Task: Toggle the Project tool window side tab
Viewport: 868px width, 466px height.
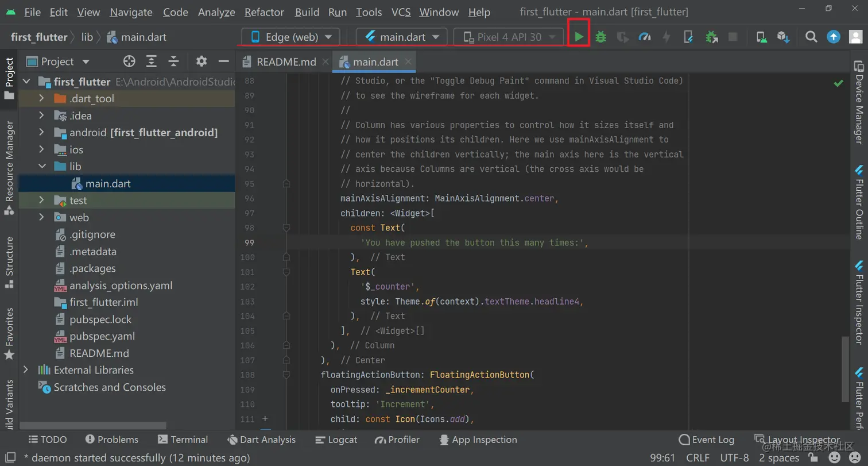Action: [9, 78]
